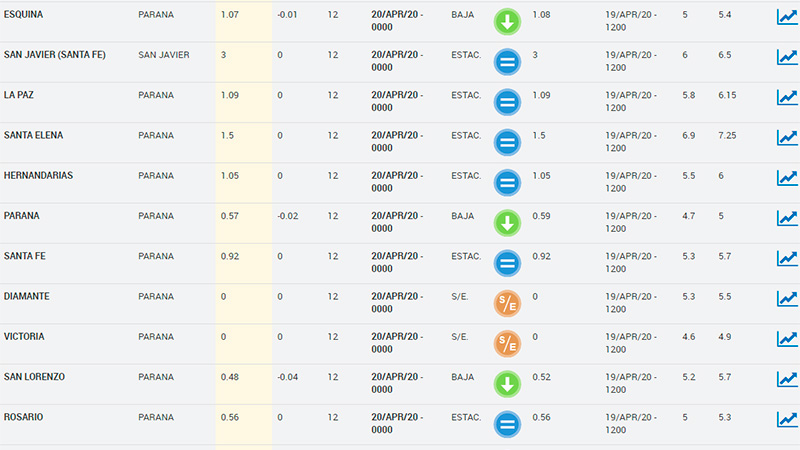Click green down arrow in Esquina row
The width and height of the screenshot is (800, 450).
507,22
